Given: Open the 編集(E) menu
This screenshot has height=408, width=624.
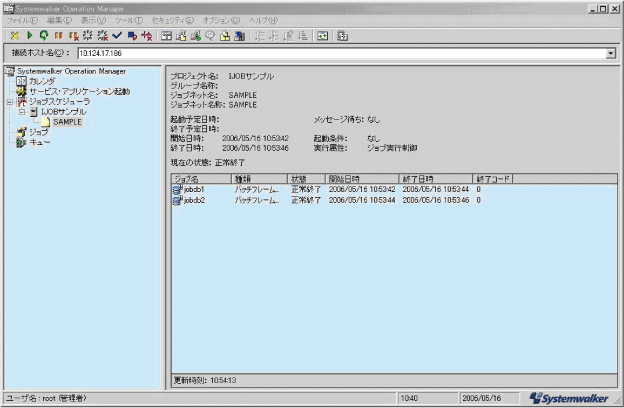Looking at the screenshot, I should (x=59, y=20).
